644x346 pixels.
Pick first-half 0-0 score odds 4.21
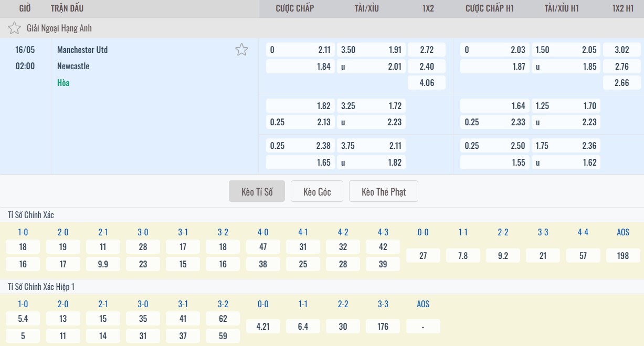pos(263,327)
